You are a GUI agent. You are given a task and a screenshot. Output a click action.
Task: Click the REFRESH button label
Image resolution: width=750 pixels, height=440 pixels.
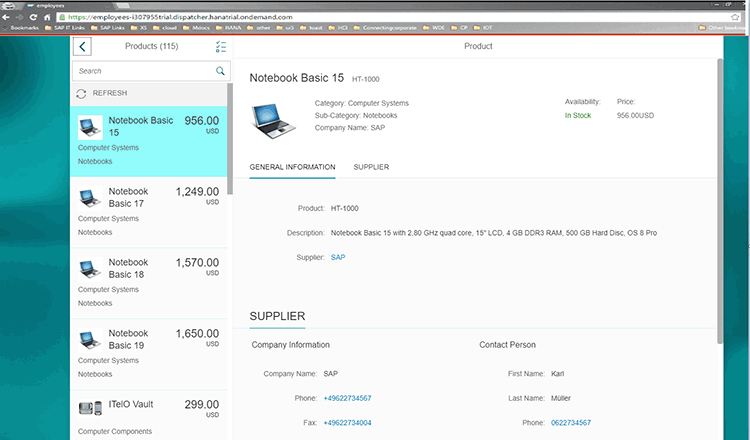110,93
